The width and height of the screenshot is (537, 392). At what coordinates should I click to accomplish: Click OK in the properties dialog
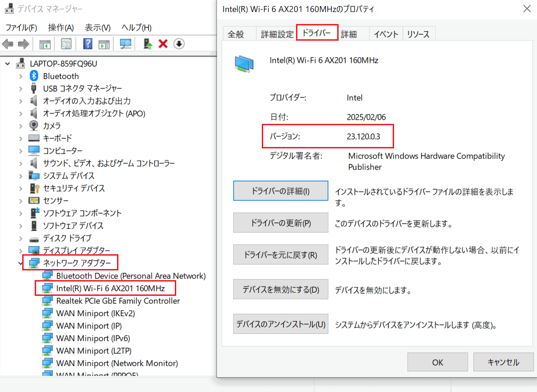pos(438,362)
